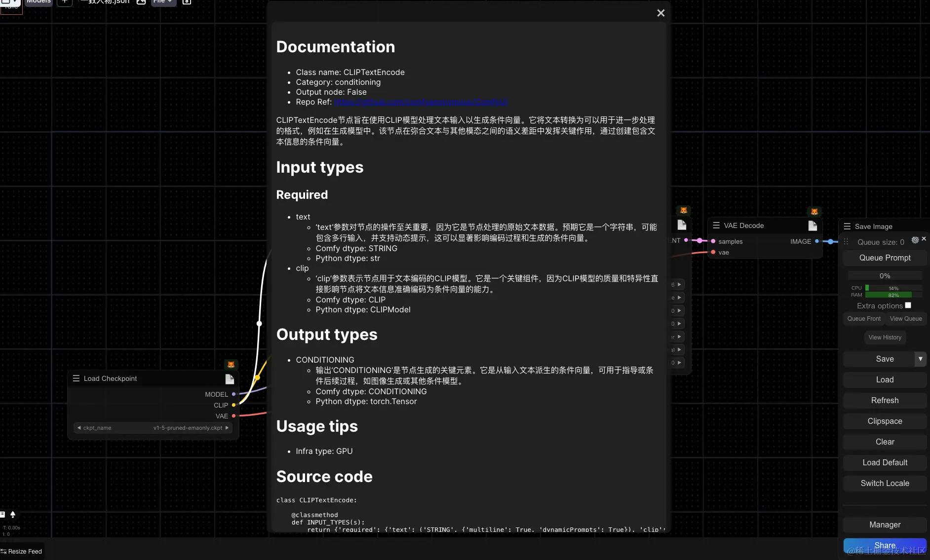Close the Documentation popup

(x=661, y=13)
